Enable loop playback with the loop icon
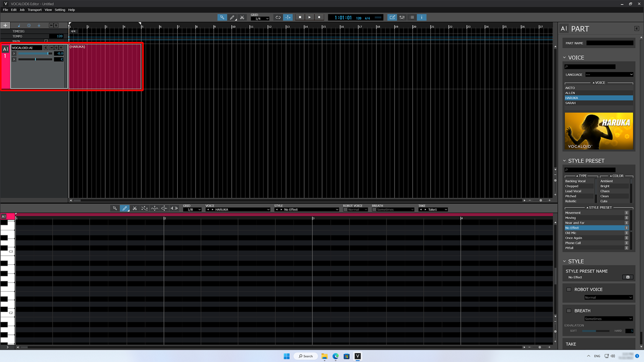Viewport: 644px width, 362px height. coord(278,17)
